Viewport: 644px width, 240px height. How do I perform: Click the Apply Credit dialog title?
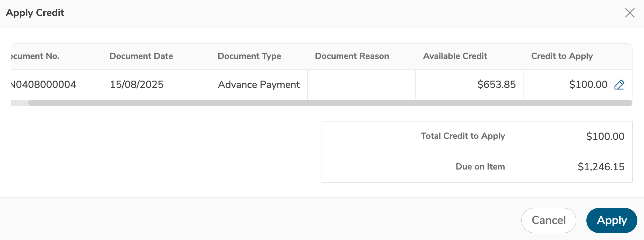point(35,13)
